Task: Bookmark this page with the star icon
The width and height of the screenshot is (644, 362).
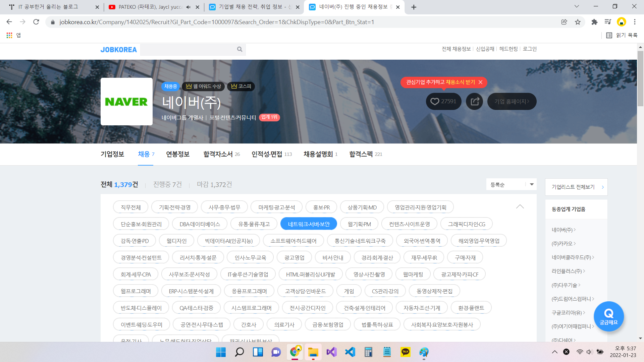Action: pos(578,22)
